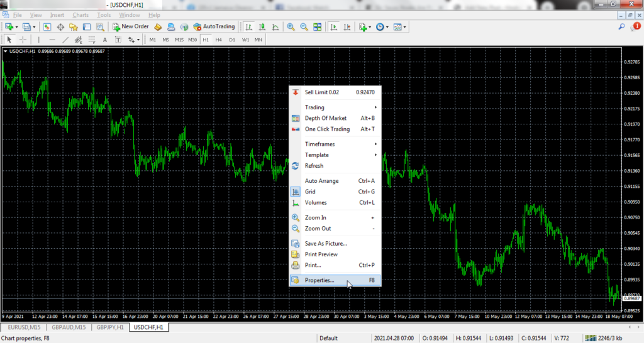Click the New Order toolbar button
644x343 pixels.
(x=131, y=27)
